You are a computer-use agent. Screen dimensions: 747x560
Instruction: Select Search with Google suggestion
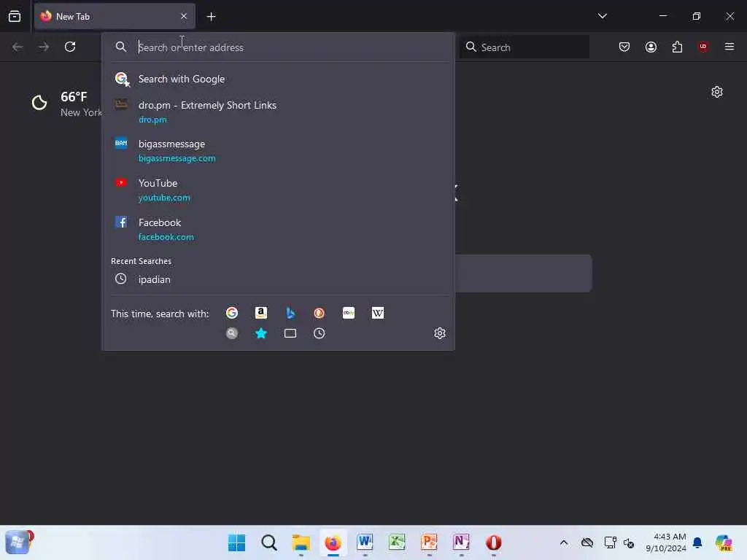[278, 79]
